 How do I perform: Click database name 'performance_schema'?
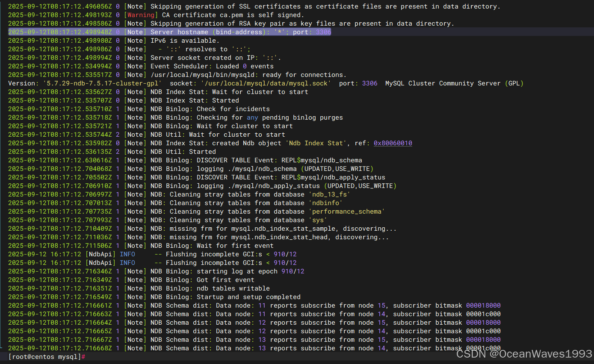click(347, 211)
